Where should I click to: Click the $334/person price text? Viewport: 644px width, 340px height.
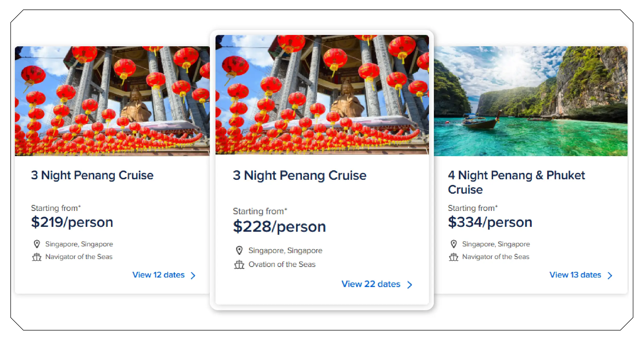(490, 222)
